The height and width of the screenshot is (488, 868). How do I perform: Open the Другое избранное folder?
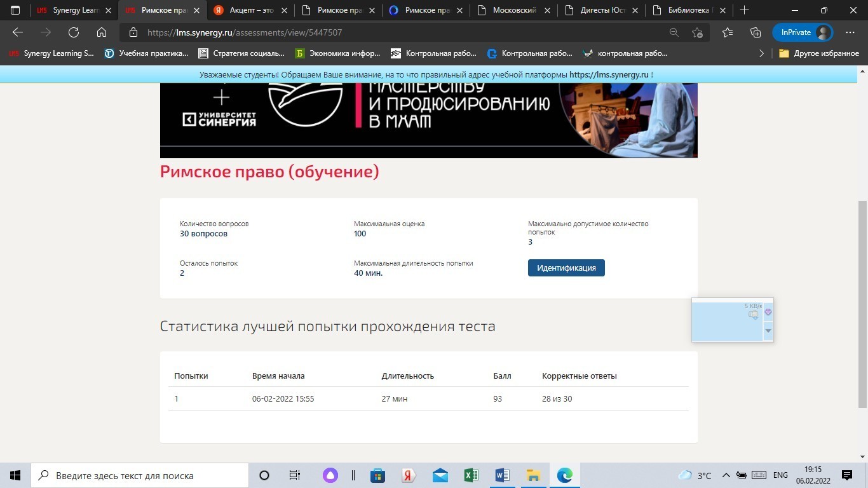coord(819,53)
